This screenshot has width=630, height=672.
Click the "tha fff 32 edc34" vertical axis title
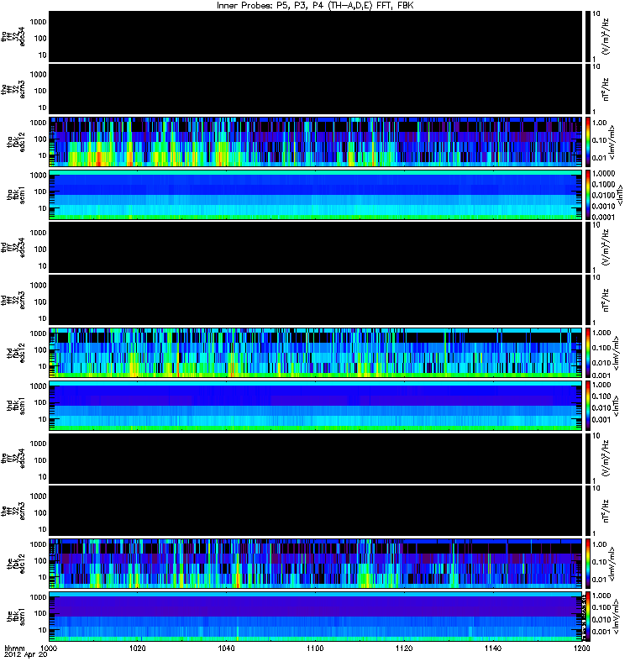[13, 37]
